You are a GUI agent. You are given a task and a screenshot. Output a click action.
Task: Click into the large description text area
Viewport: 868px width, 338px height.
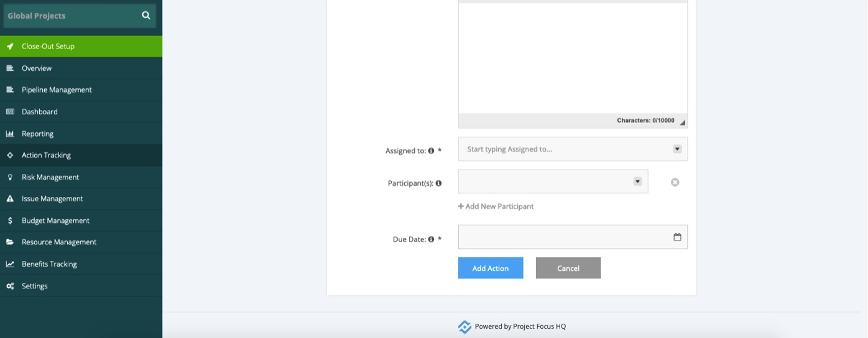[x=573, y=58]
